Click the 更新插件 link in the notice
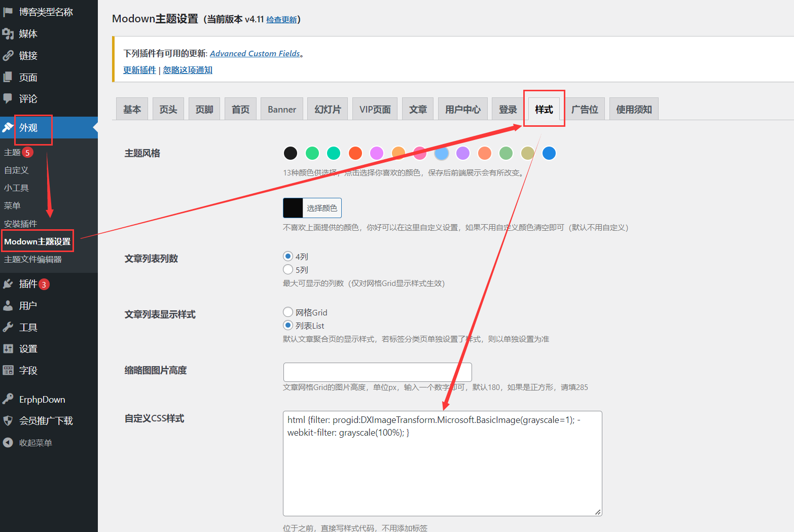 click(x=139, y=69)
